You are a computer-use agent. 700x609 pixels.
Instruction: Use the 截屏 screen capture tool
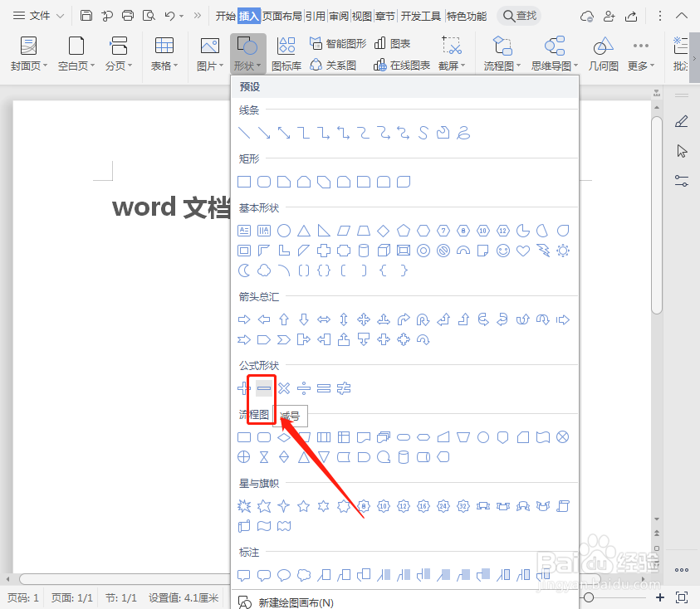click(451, 52)
